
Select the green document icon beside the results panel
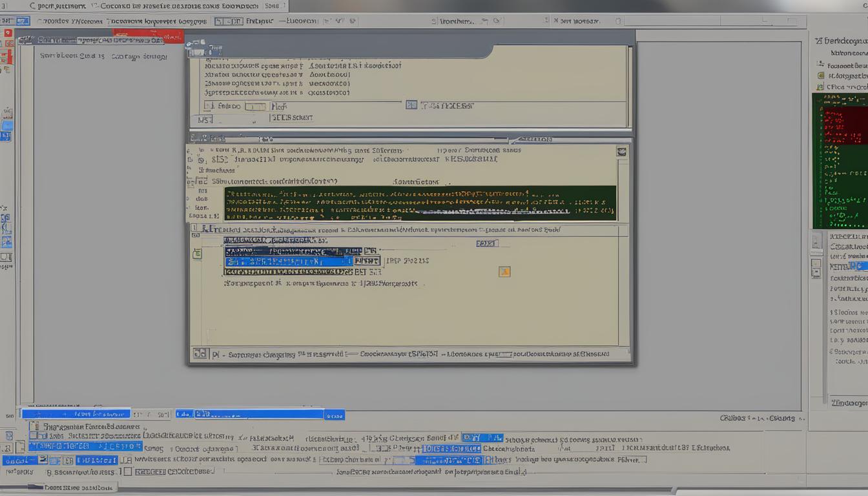point(197,254)
